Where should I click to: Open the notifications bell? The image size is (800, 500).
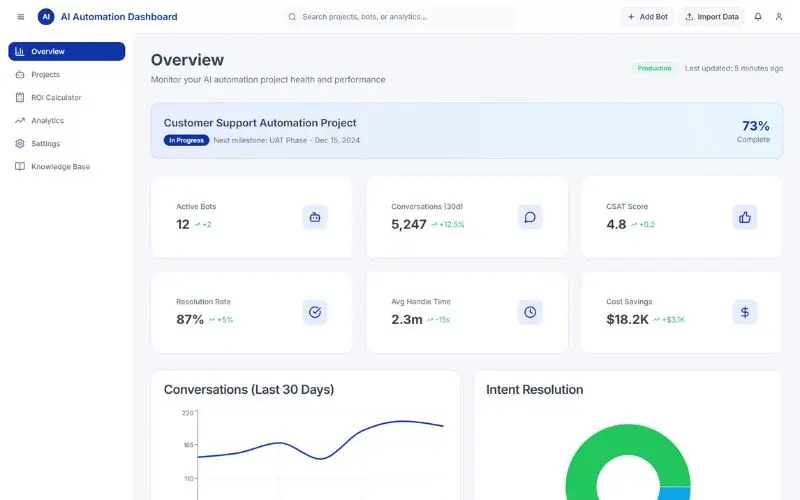758,17
